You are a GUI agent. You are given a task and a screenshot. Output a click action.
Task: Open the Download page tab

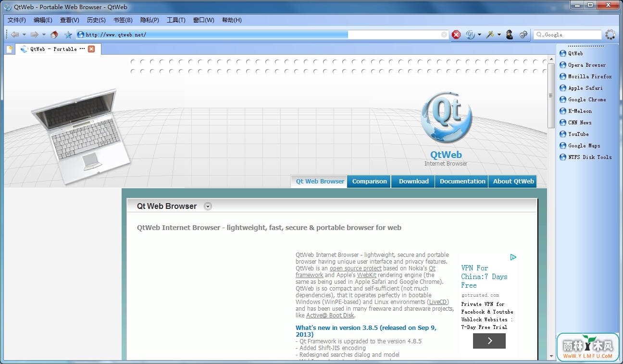413,182
